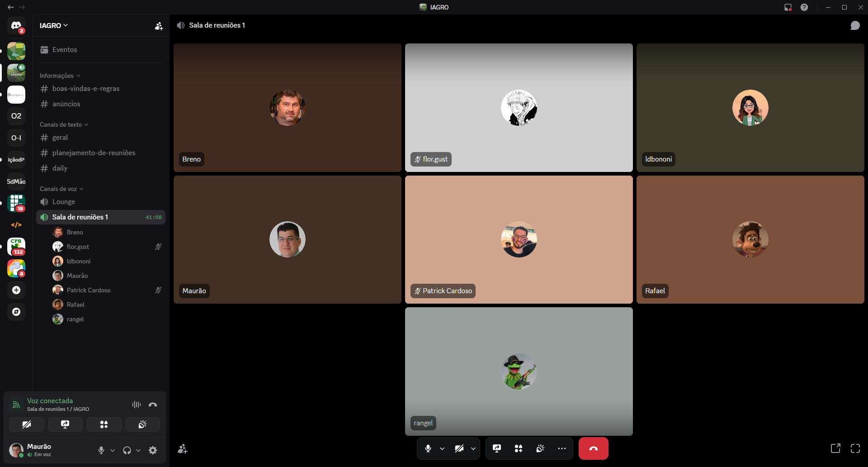The height and width of the screenshot is (467, 868).
Task: Share your screen from bottom call controls
Action: tap(497, 448)
